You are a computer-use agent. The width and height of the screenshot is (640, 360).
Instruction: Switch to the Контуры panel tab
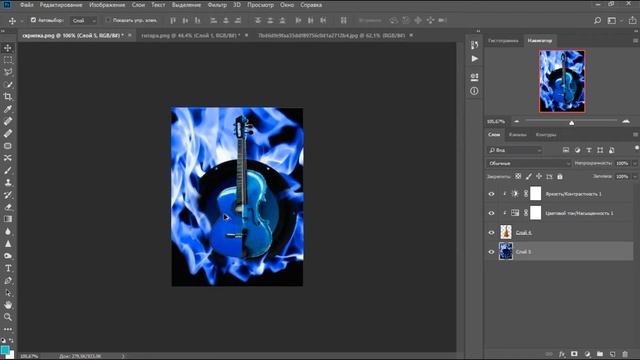click(546, 134)
